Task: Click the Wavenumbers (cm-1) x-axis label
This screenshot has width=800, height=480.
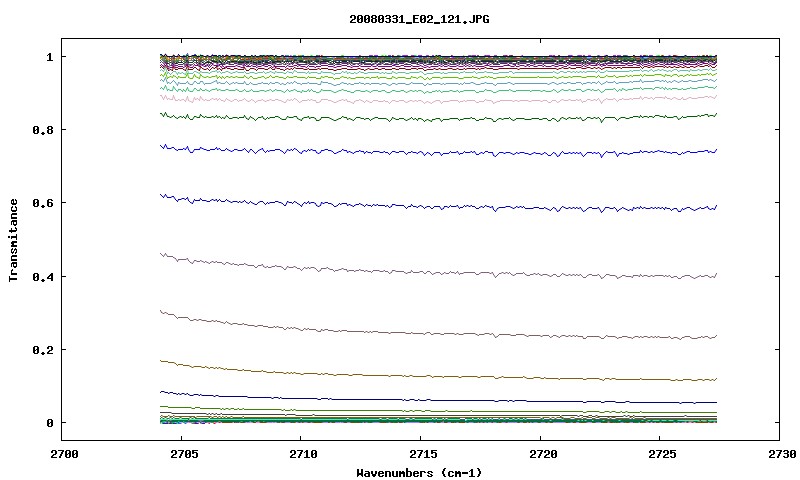Action: coord(419,473)
